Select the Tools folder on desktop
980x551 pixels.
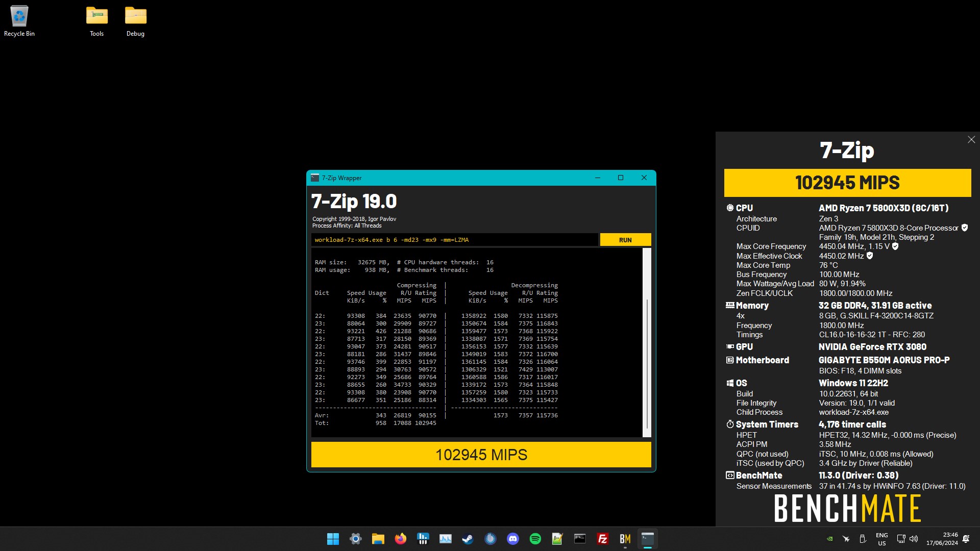tap(96, 21)
